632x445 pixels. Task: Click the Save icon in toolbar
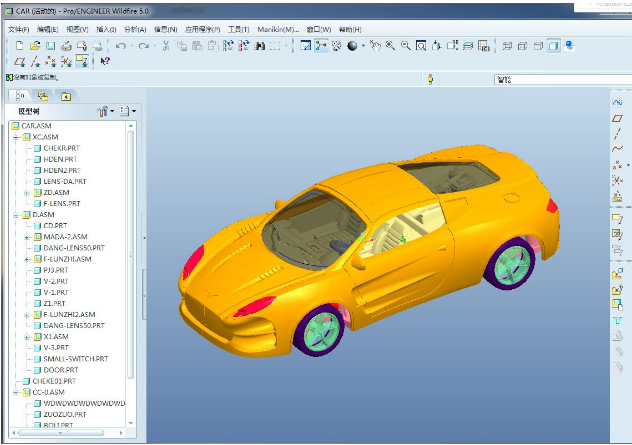pyautogui.click(x=50, y=46)
